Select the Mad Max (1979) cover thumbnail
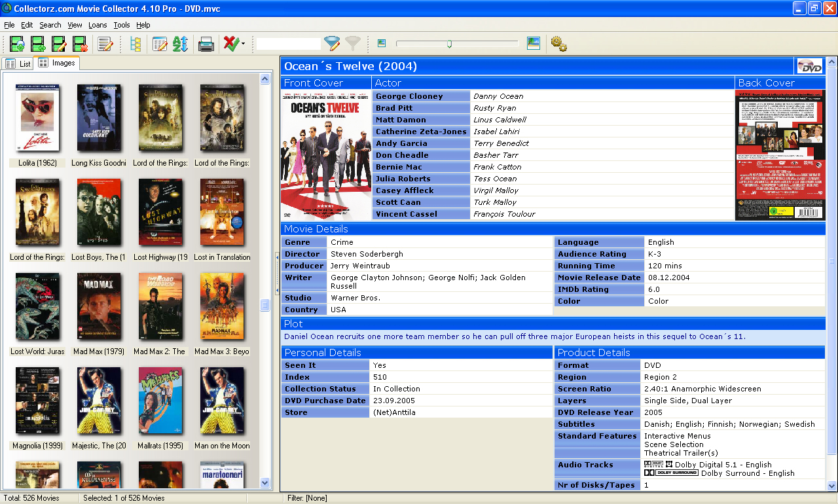The height and width of the screenshot is (504, 838). pos(99,307)
